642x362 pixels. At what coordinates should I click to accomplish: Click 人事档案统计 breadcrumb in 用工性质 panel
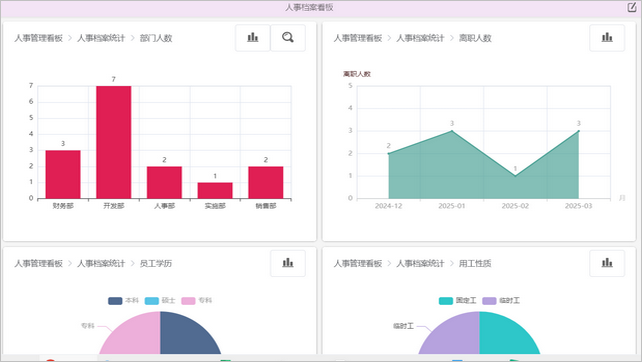(420, 263)
